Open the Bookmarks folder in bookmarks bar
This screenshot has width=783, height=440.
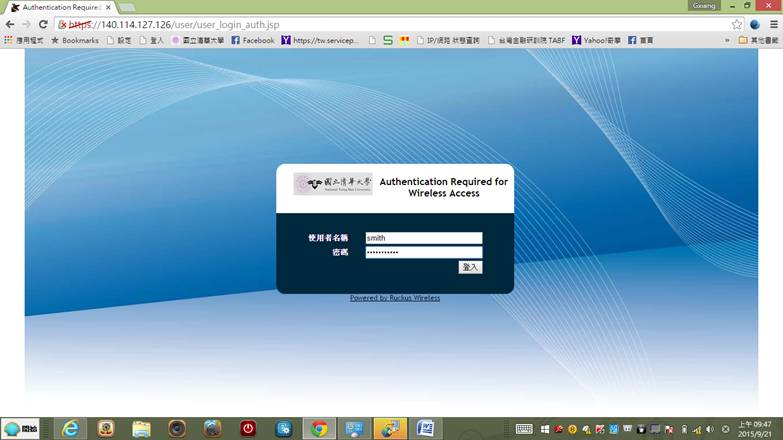(75, 40)
